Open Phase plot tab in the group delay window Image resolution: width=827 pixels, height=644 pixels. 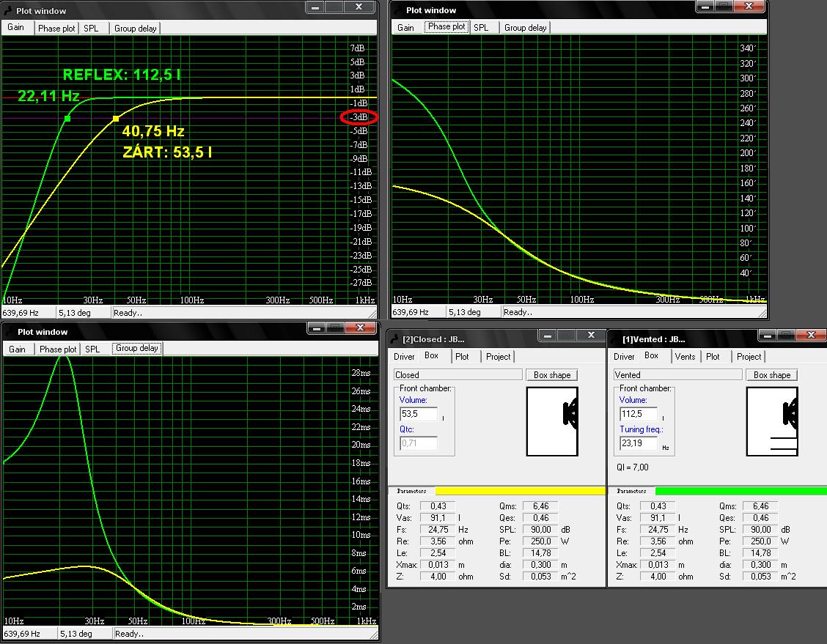click(58, 349)
